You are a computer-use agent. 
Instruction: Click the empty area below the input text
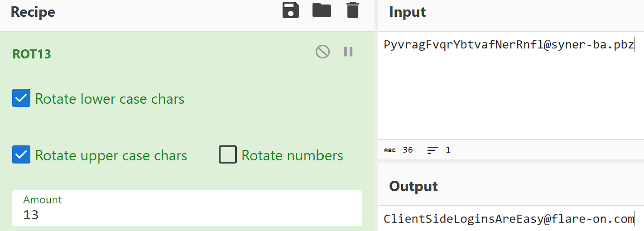click(x=509, y=100)
